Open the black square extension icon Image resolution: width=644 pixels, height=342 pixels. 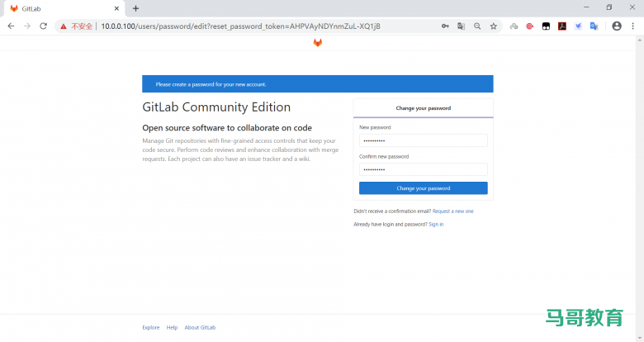(x=546, y=26)
